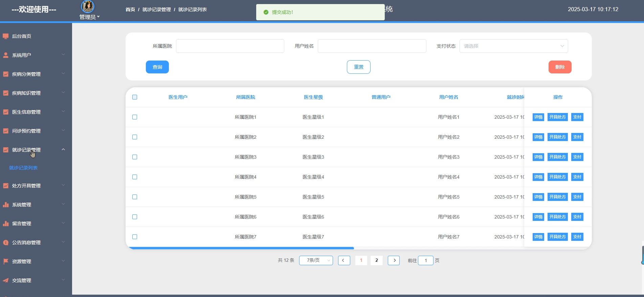Click 首页 breadcrumb link
Screen dimensions: 644x297
point(130,9)
